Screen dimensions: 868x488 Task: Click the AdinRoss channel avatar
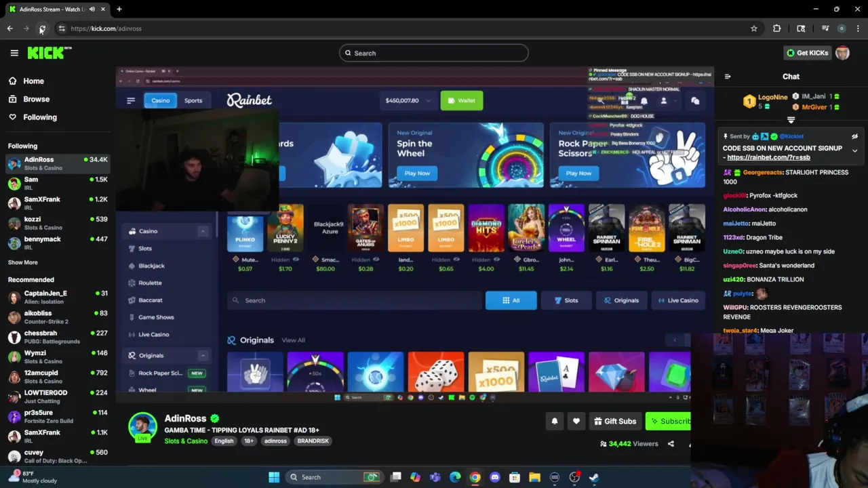[x=142, y=426]
